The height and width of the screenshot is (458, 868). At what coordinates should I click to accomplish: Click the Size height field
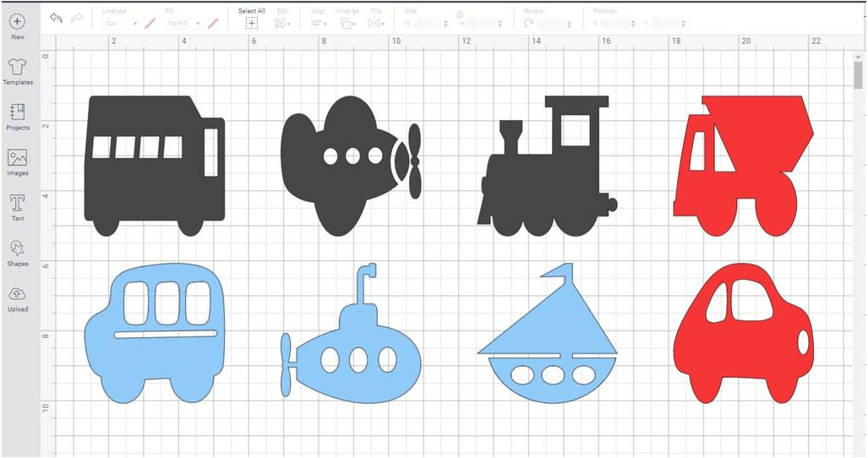click(x=483, y=24)
